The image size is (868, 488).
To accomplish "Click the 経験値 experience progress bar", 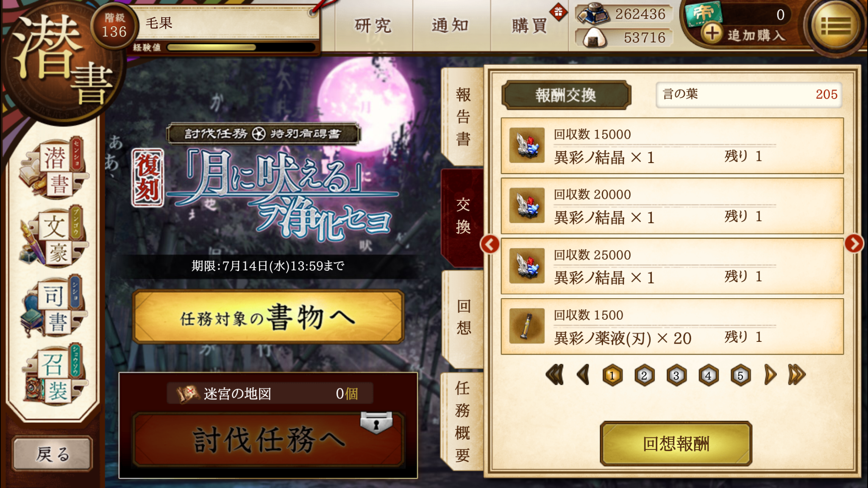I will click(x=242, y=47).
